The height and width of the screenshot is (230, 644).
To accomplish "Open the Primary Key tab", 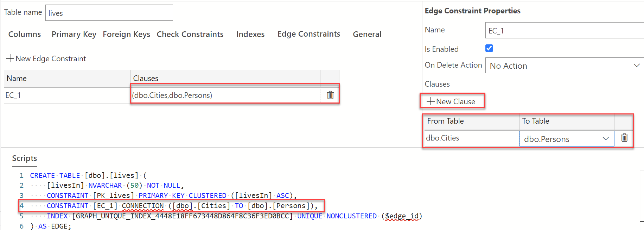I will click(74, 34).
